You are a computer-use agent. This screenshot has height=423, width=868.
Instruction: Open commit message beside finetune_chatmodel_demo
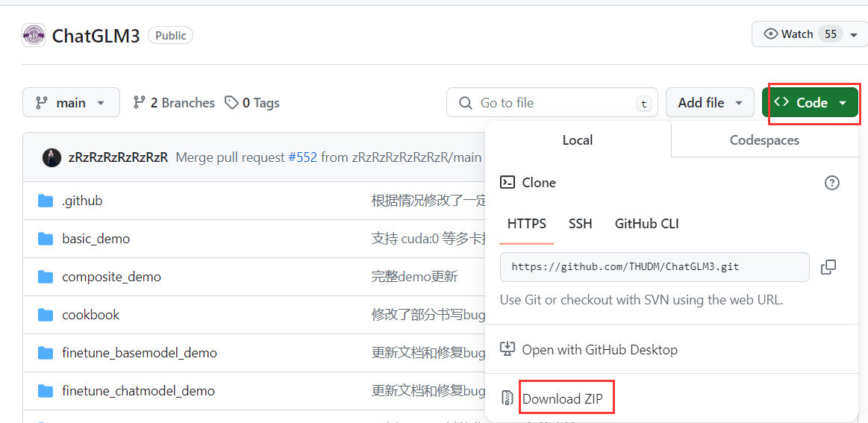tap(428, 391)
